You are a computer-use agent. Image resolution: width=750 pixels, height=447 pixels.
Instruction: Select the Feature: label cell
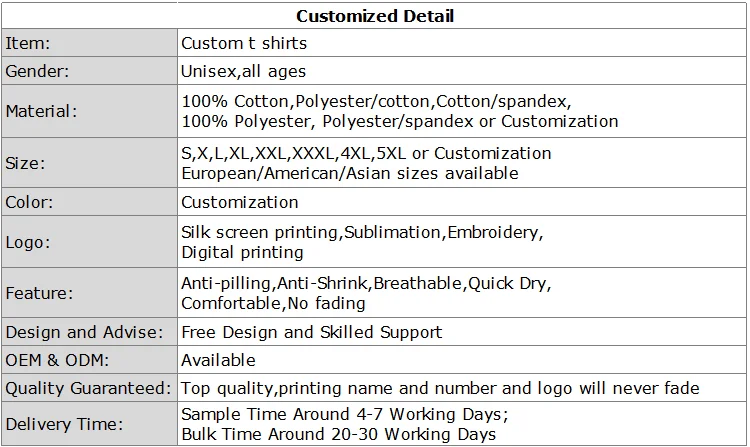[89, 293]
